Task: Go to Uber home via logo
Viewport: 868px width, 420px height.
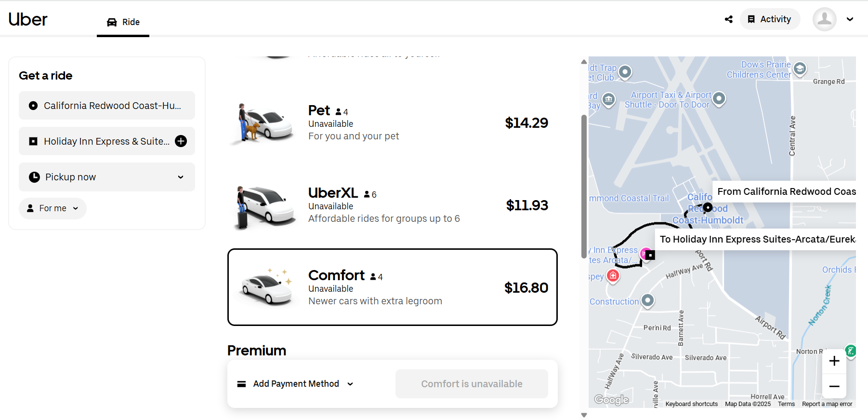Action: pos(28,19)
